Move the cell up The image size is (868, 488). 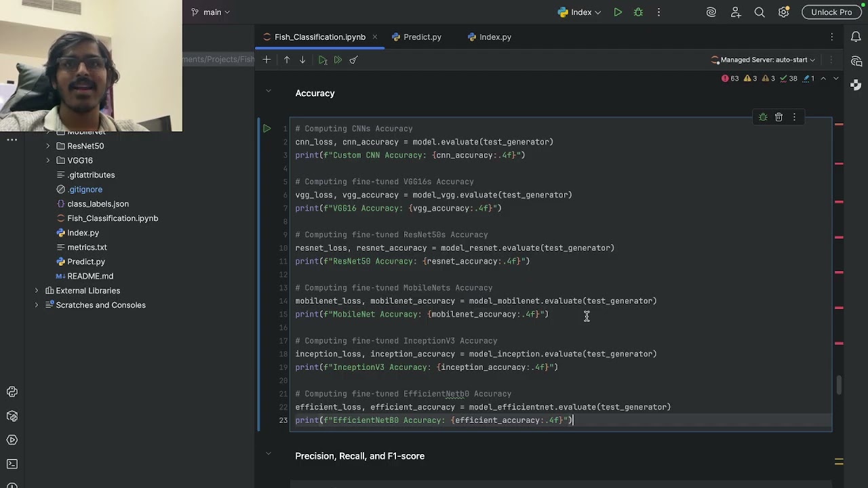(287, 60)
